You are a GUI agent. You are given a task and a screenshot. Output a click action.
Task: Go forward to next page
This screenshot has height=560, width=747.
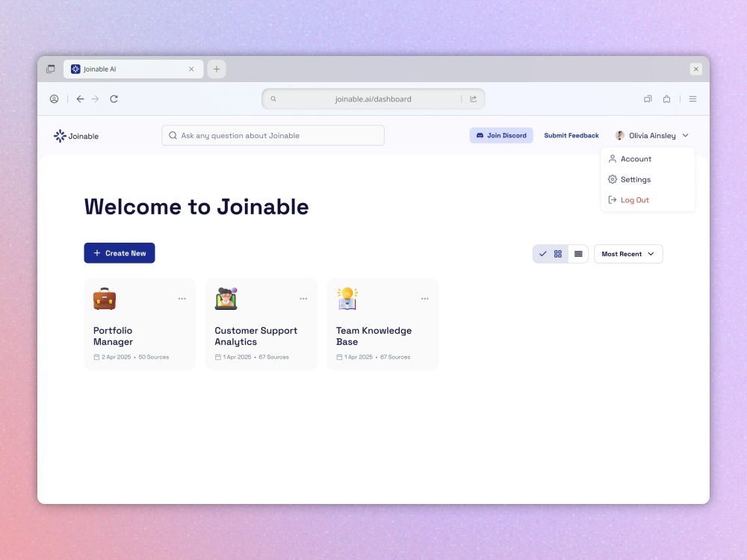[96, 99]
